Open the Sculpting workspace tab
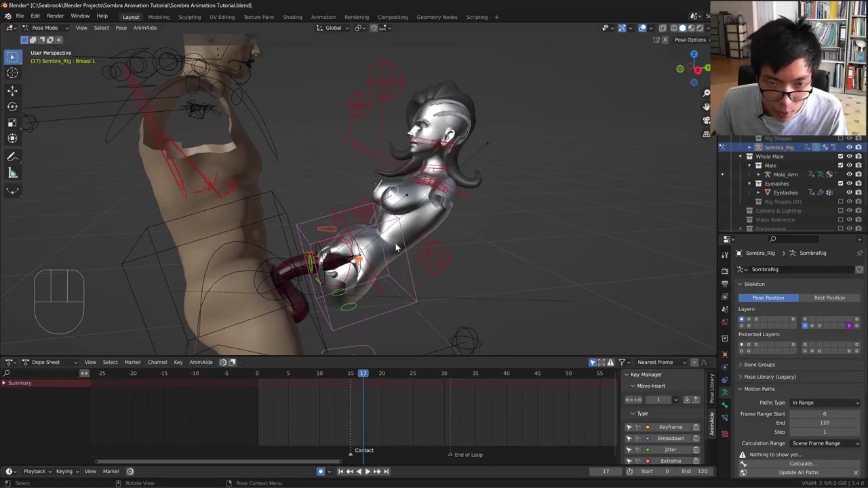The height and width of the screenshot is (488, 868). point(189,17)
